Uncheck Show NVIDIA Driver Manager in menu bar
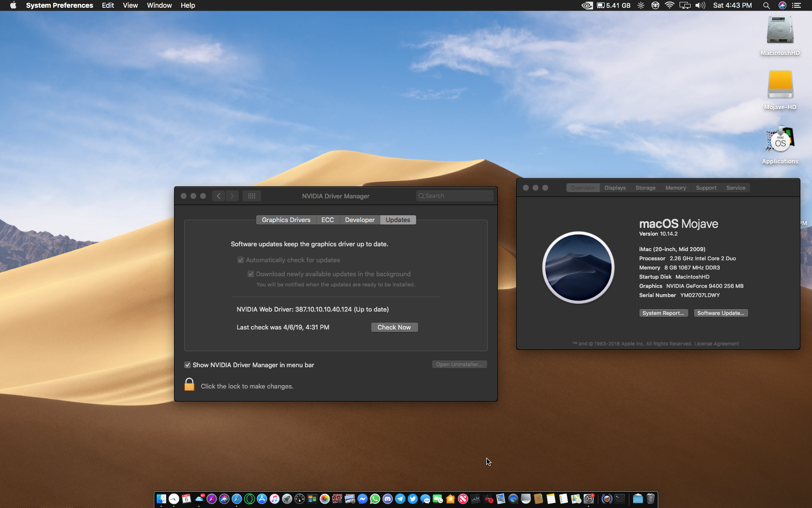812x508 pixels. 188,365
